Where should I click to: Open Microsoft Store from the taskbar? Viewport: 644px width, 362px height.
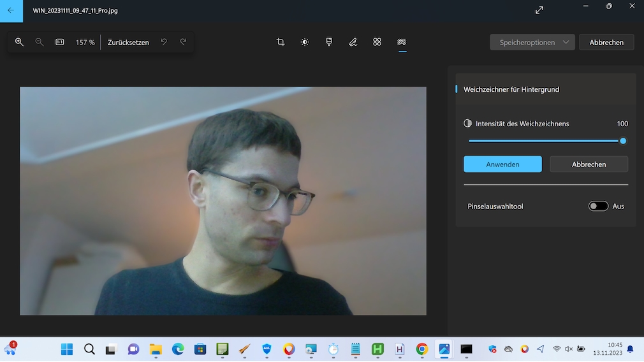pyautogui.click(x=200, y=349)
